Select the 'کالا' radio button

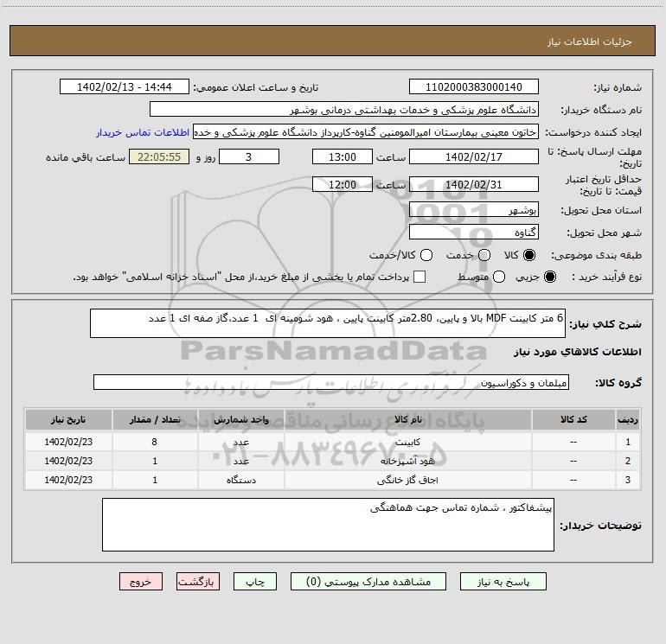pyautogui.click(x=529, y=256)
